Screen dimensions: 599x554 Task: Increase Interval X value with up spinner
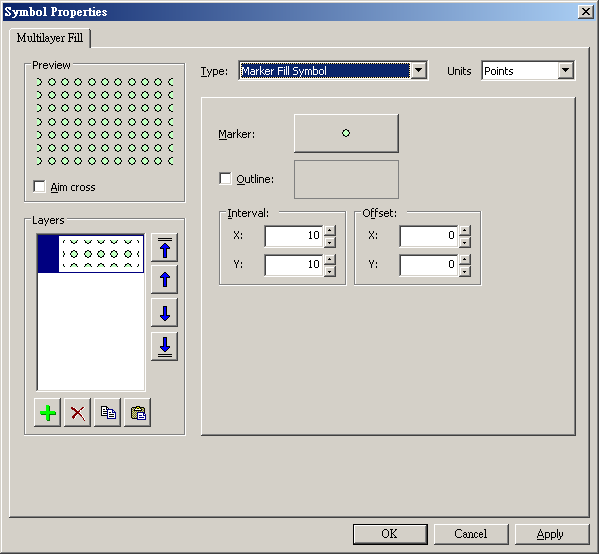(x=330, y=230)
